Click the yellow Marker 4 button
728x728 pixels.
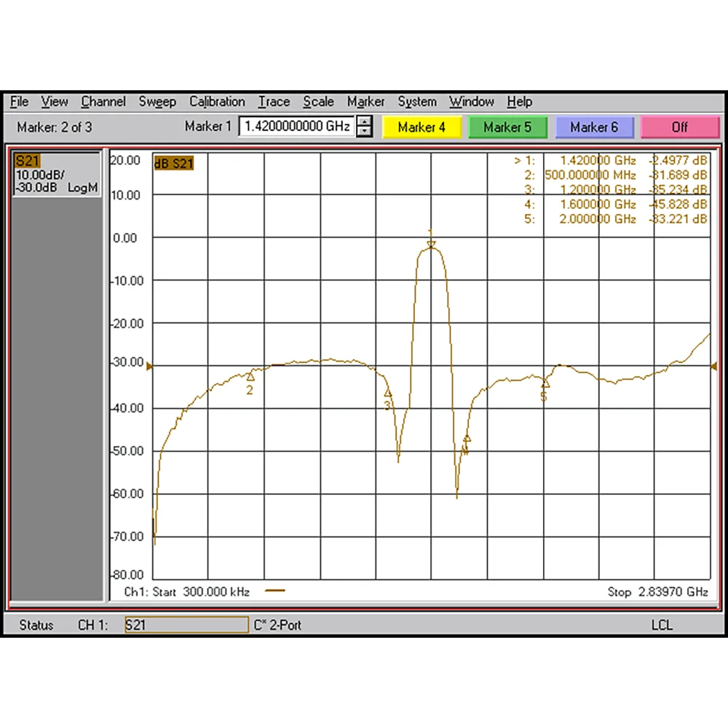tap(422, 127)
